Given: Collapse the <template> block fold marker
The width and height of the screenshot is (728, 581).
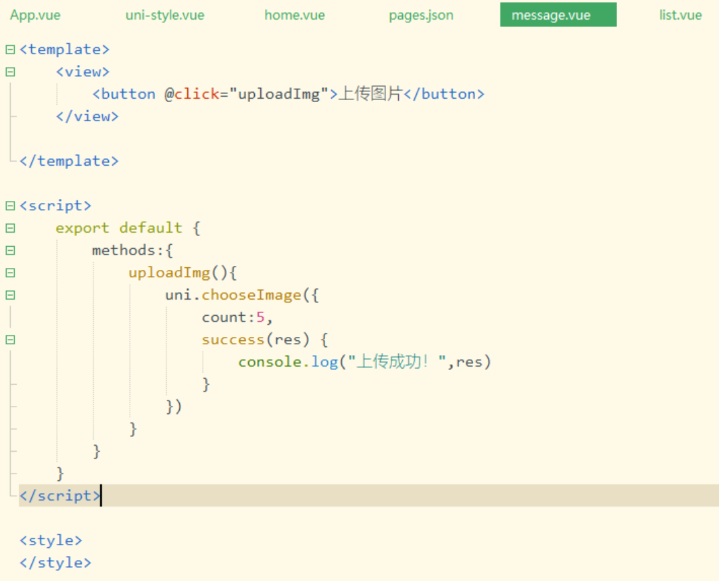Looking at the screenshot, I should click(x=10, y=49).
